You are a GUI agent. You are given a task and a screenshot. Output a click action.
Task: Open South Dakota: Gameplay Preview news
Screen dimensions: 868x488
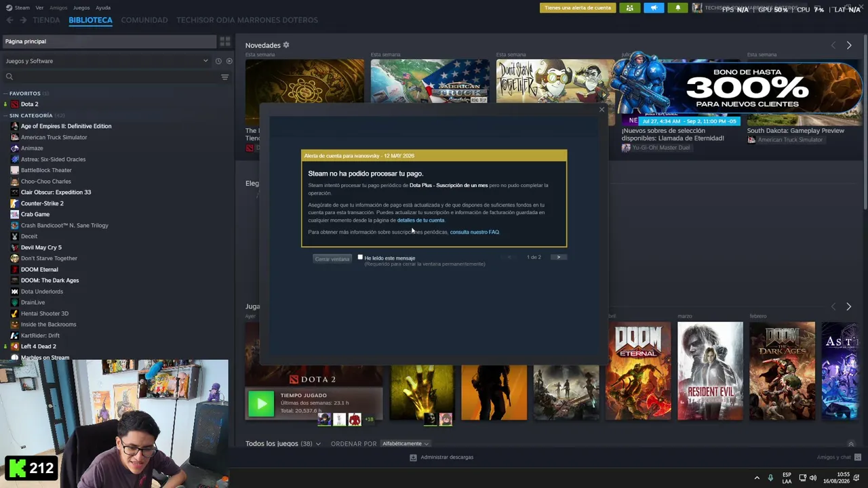[795, 131]
